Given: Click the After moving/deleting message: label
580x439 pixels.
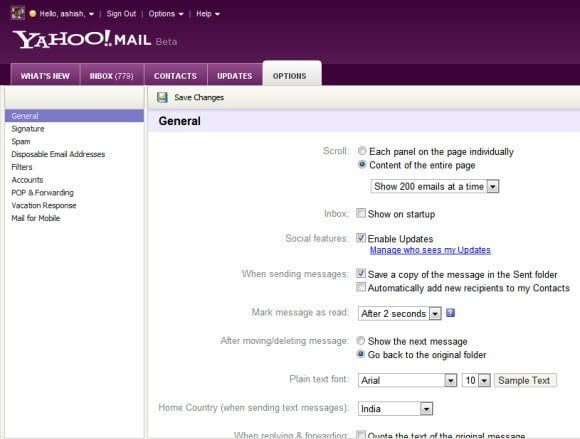Looking at the screenshot, I should click(x=284, y=340).
